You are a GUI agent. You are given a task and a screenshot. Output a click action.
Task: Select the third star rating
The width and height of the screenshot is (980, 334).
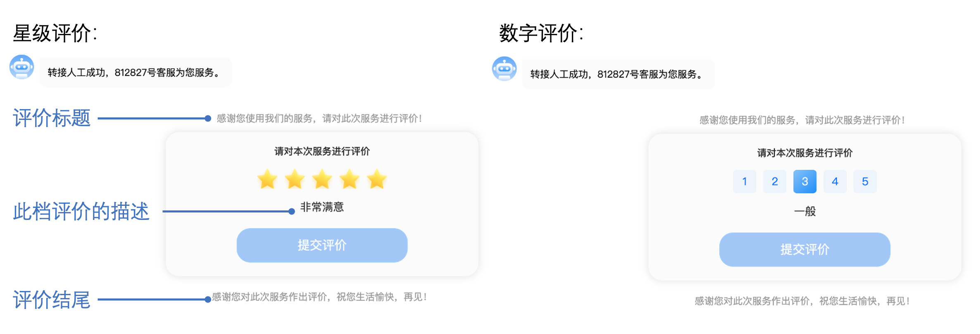[322, 179]
